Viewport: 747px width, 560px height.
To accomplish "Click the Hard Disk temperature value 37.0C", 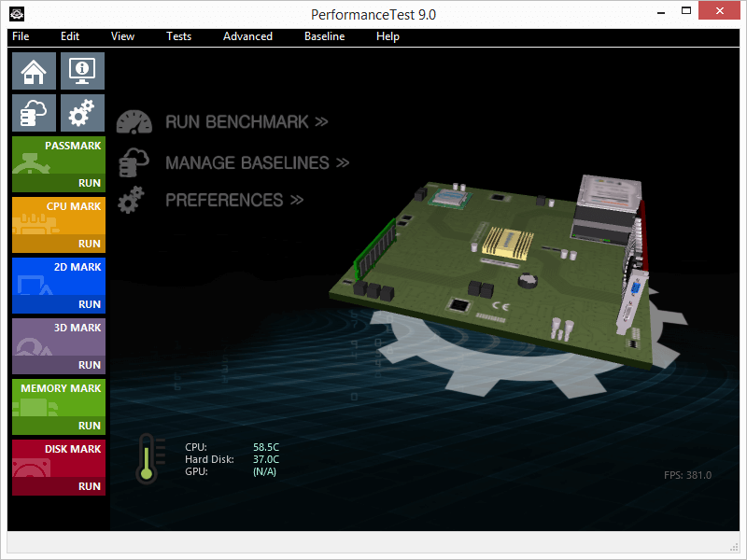I will coord(266,459).
